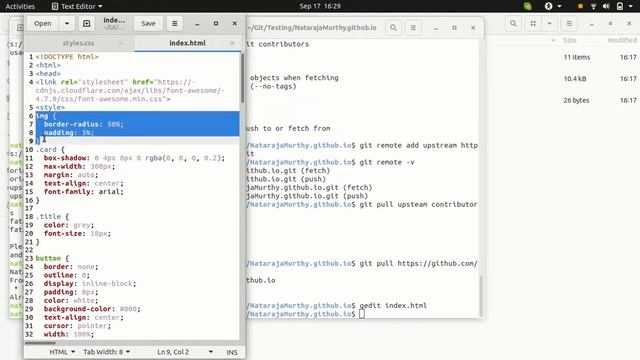Open the Ln 9, Col 2 position dropdown
This screenshot has width=640, height=360.
coord(185,352)
